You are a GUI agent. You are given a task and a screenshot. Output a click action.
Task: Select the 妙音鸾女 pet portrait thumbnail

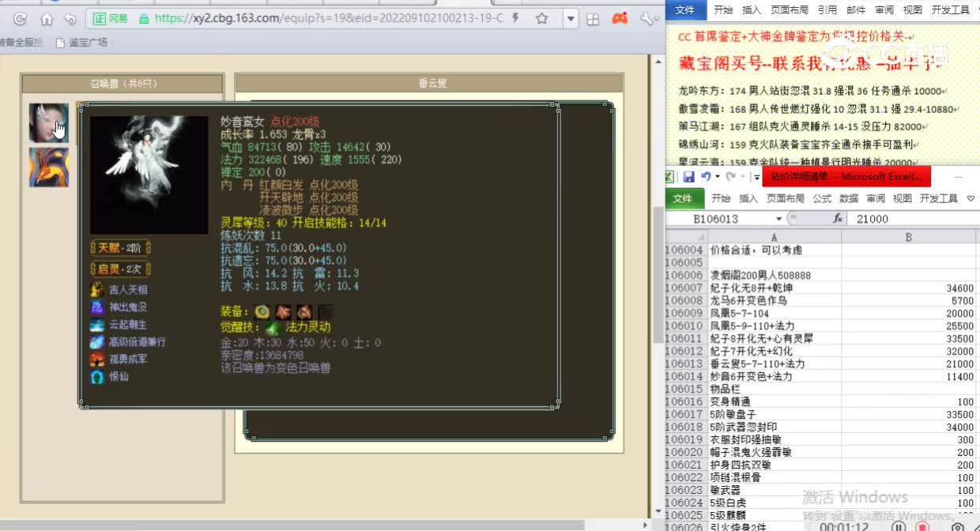click(x=49, y=122)
